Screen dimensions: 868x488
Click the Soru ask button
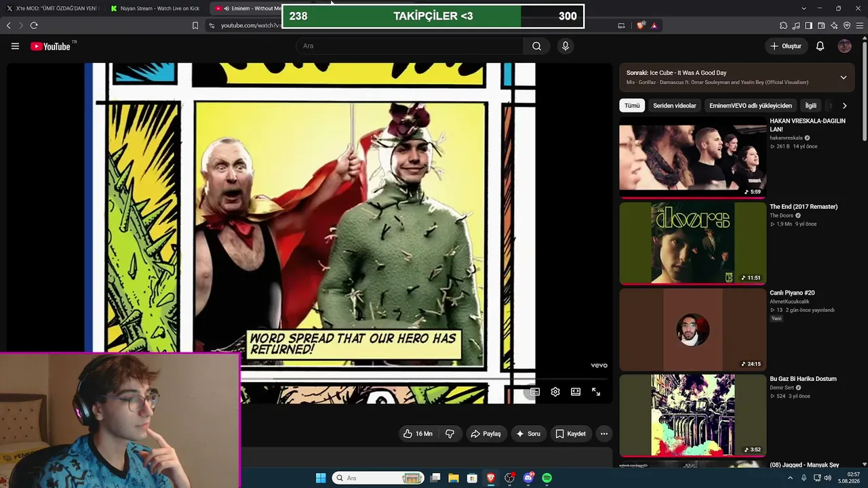point(528,434)
